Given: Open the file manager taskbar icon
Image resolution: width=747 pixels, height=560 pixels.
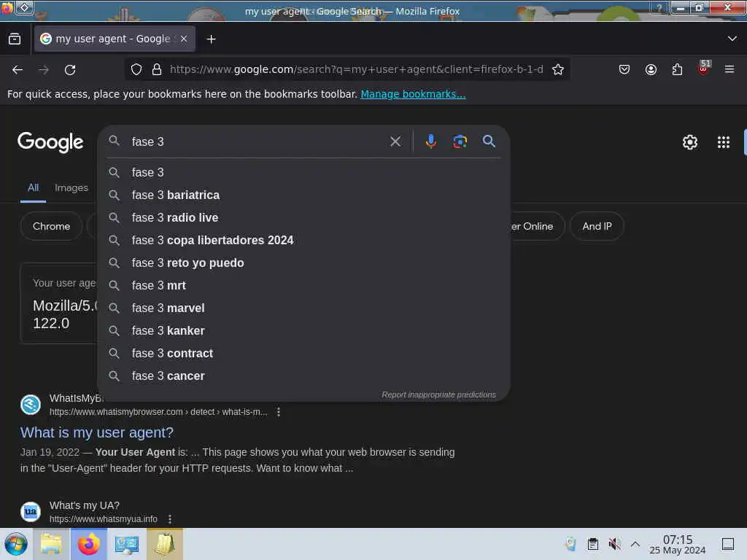Looking at the screenshot, I should click(x=51, y=544).
